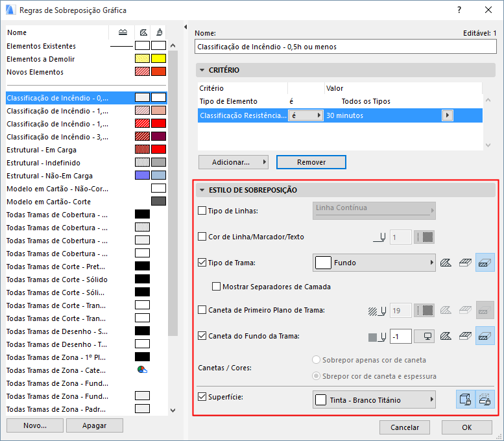
Task: Click blue fill swatch of Estrutural - Não-Em Carga
Action: [x=143, y=175]
